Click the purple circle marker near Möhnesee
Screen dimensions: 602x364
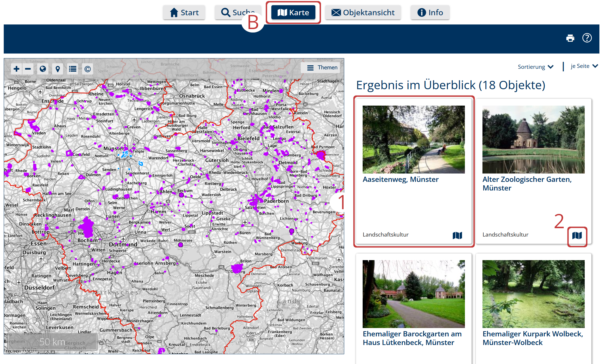pos(180,245)
